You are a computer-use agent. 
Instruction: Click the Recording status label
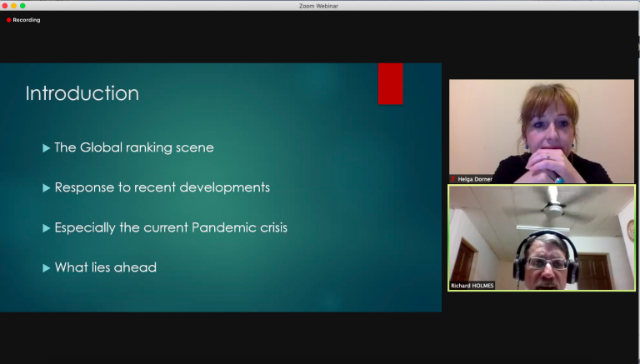[26, 20]
